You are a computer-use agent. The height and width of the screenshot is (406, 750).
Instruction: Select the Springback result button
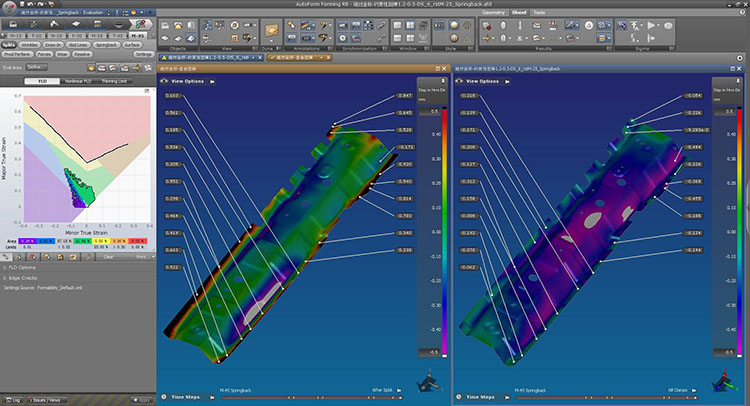(104, 46)
